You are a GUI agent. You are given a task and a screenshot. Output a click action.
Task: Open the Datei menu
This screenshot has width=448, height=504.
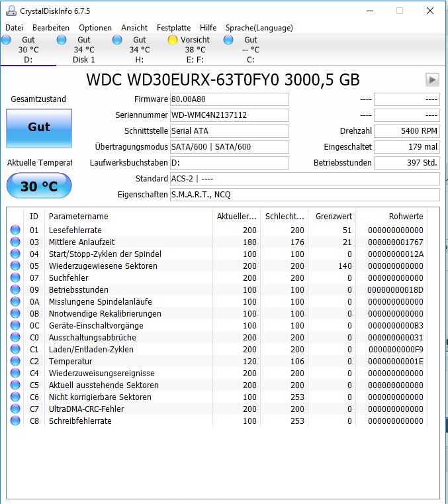pyautogui.click(x=14, y=28)
